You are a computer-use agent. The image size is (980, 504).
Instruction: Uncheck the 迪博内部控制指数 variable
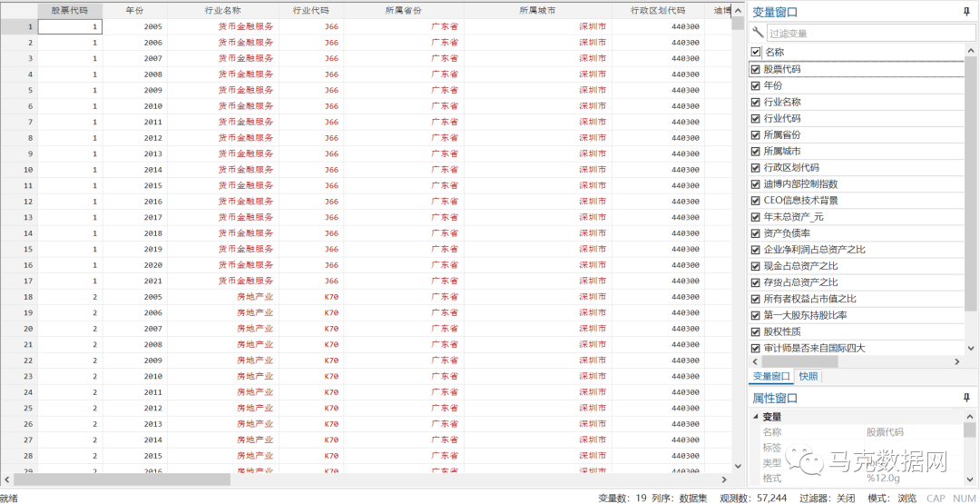[756, 183]
